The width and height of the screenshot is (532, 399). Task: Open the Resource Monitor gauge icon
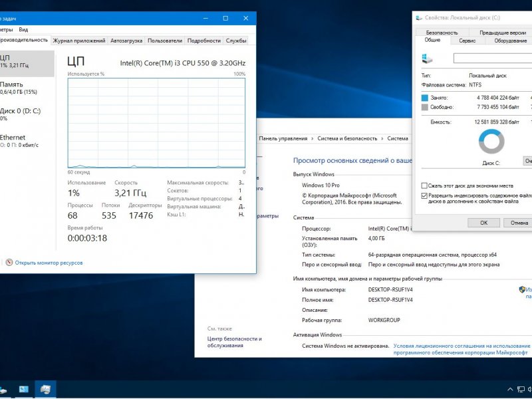[9, 262]
